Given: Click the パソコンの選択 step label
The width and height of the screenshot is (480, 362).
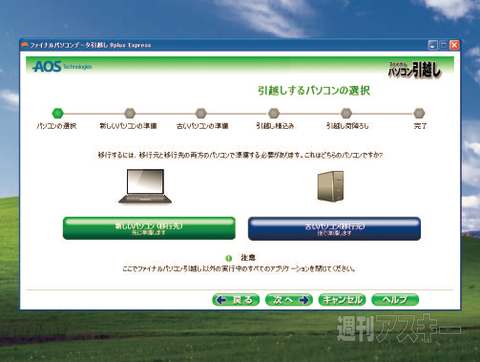Looking at the screenshot, I should [x=56, y=126].
